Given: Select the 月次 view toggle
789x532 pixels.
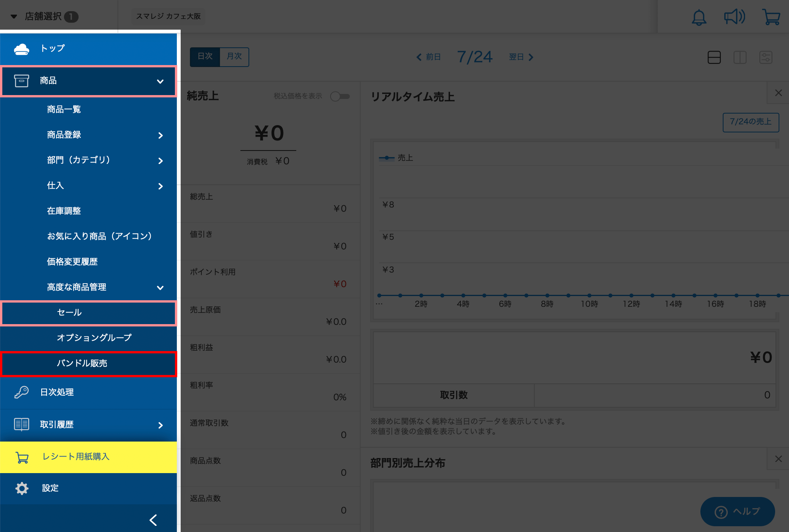Looking at the screenshot, I should coord(234,57).
